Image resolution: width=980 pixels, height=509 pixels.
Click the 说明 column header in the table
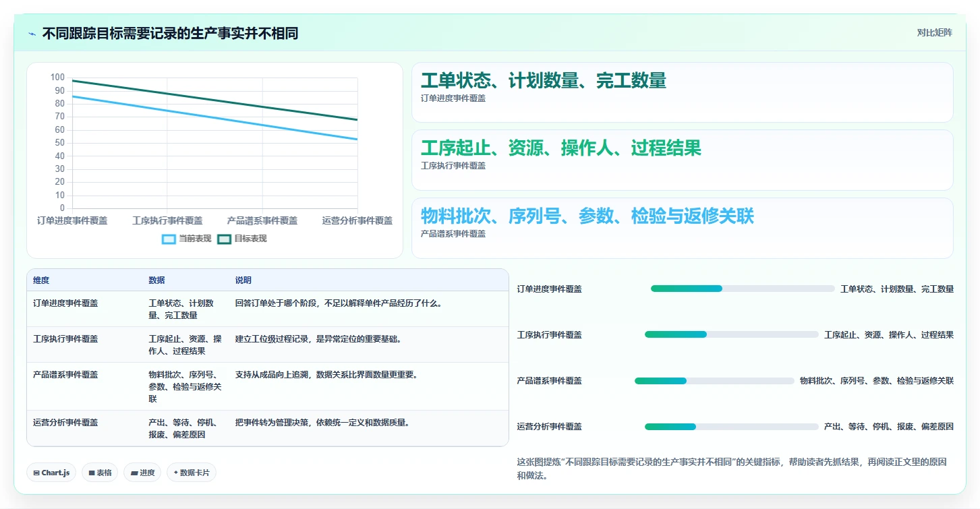pos(243,280)
